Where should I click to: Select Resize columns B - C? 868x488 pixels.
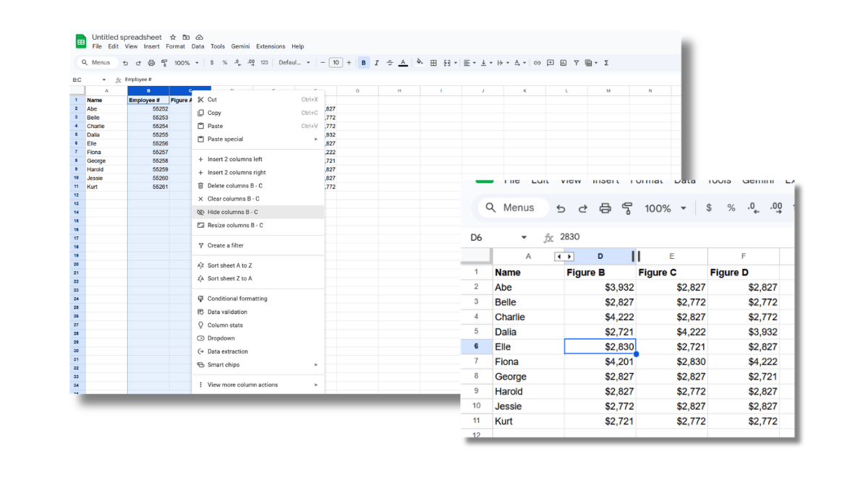pos(258,225)
